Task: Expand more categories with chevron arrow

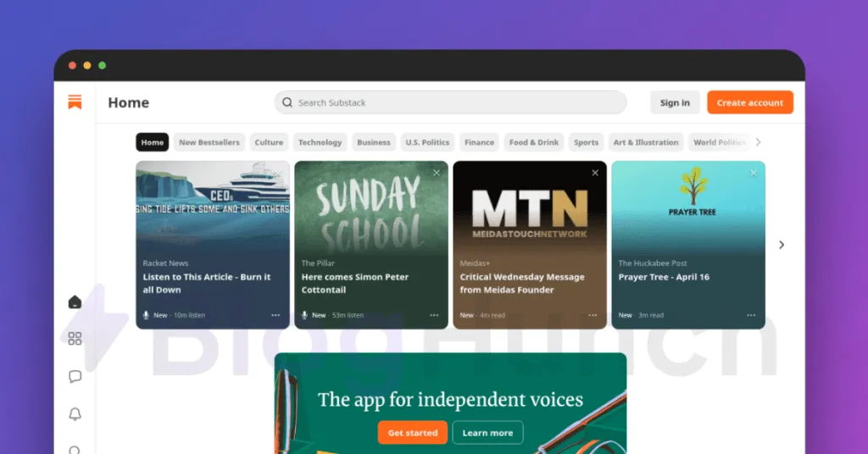Action: pyautogui.click(x=759, y=142)
